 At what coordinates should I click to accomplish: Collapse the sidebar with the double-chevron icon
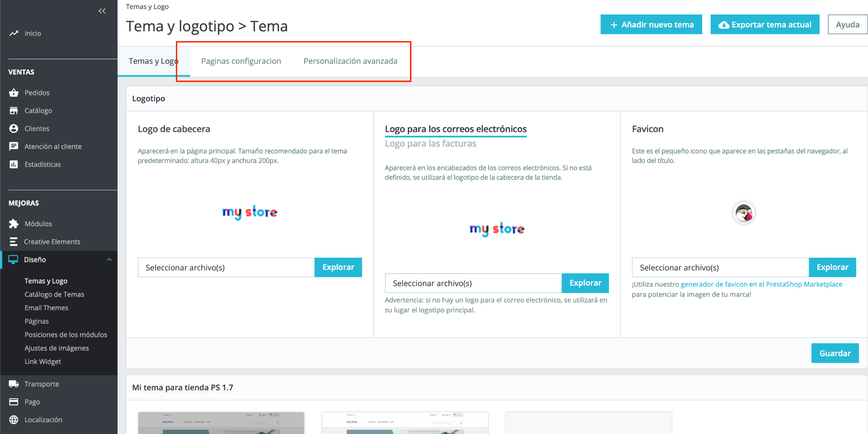pos(102,11)
